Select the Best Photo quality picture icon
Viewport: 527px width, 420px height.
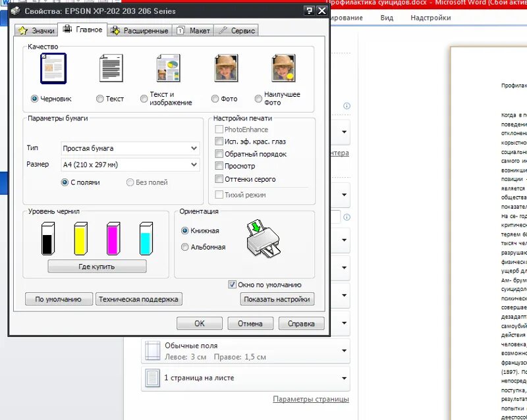tap(283, 68)
